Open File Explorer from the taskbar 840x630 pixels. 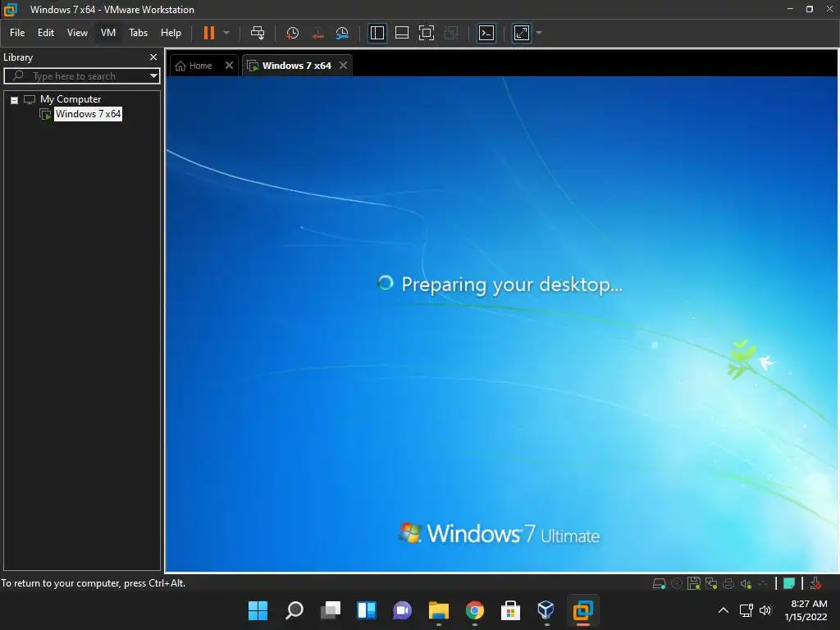[x=439, y=610]
